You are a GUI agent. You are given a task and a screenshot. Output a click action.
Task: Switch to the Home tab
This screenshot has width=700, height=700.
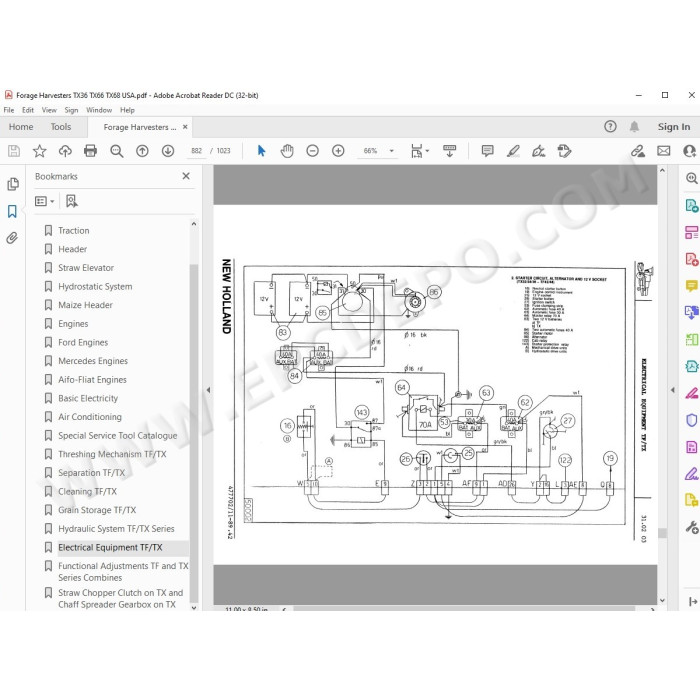tap(21, 127)
